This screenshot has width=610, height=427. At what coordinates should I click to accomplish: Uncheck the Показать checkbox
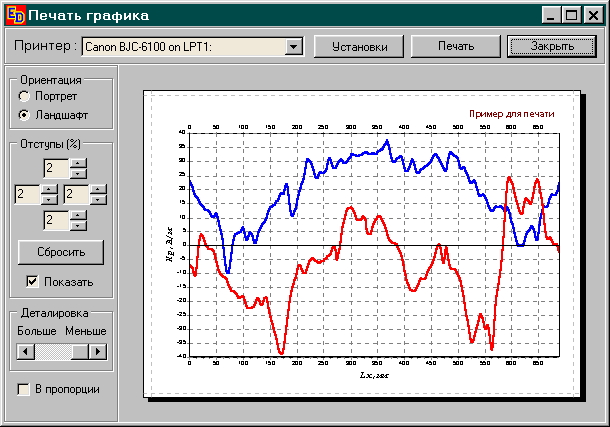tap(33, 282)
